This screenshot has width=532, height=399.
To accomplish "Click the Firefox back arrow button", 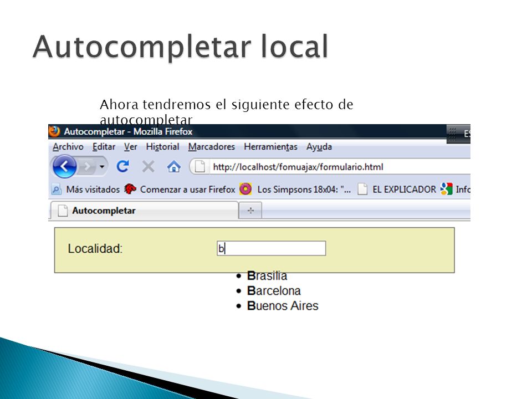I will click(x=64, y=167).
